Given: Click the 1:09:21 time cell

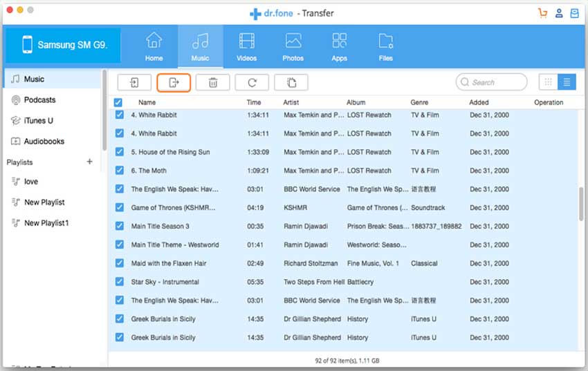Looking at the screenshot, I should pos(258,171).
